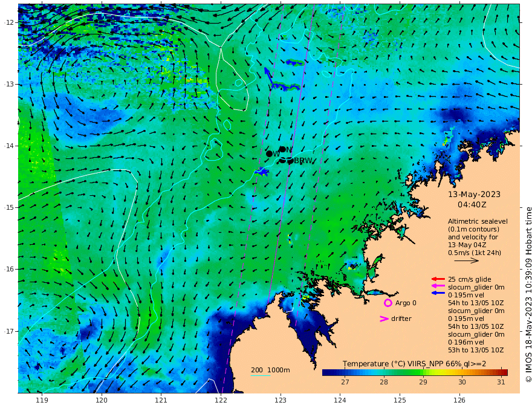Screen dimensions: 532x411
Task: Click the Altimetric sealevel text
Action: 478,221
